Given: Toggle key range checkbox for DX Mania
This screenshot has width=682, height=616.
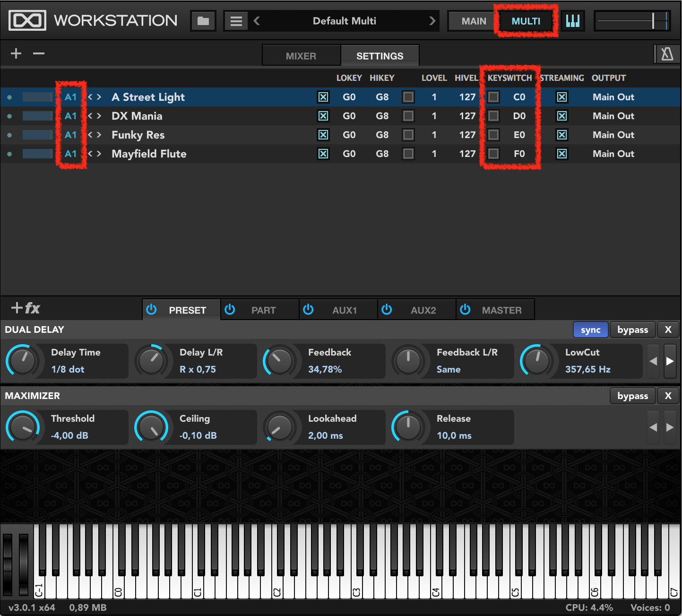Looking at the screenshot, I should pos(323,116).
